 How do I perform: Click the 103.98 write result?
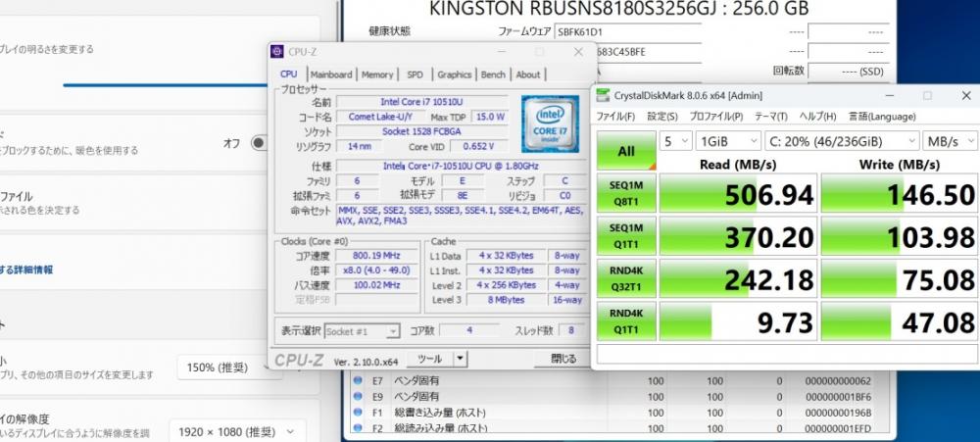click(899, 237)
